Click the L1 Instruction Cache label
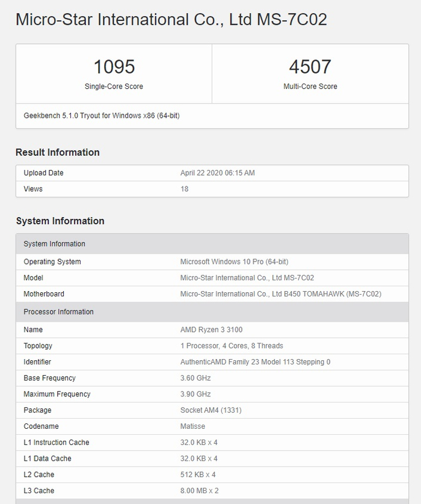421x504 pixels. tap(57, 442)
